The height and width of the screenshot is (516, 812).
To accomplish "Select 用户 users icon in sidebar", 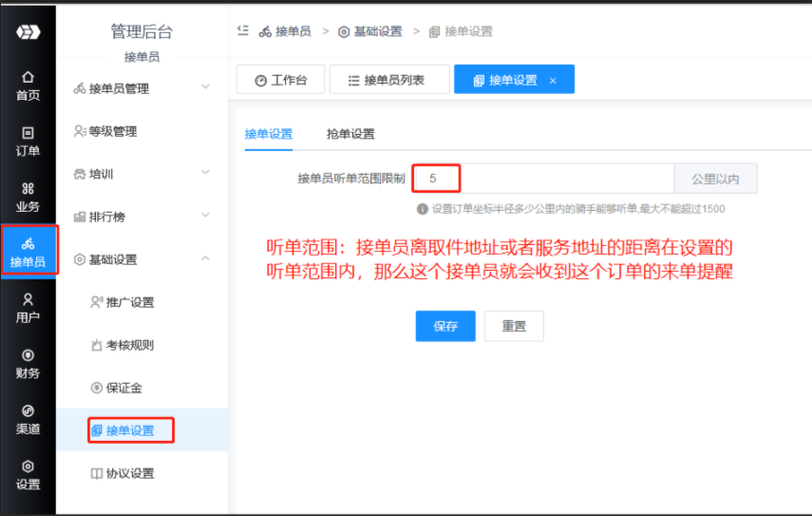I will (x=28, y=307).
